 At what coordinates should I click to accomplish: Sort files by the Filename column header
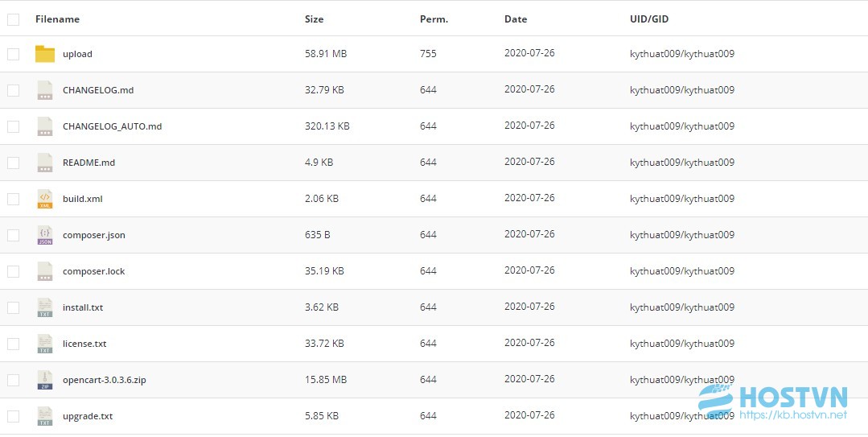coord(58,19)
